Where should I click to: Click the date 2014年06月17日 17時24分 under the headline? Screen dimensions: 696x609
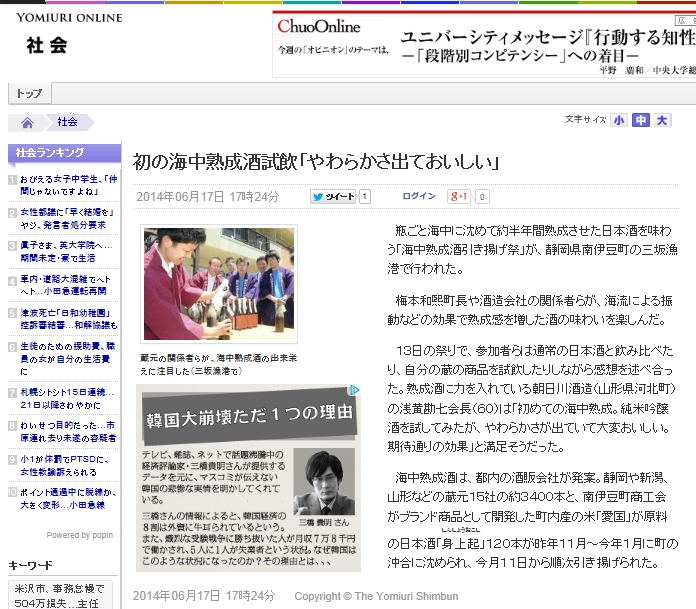[x=208, y=197]
